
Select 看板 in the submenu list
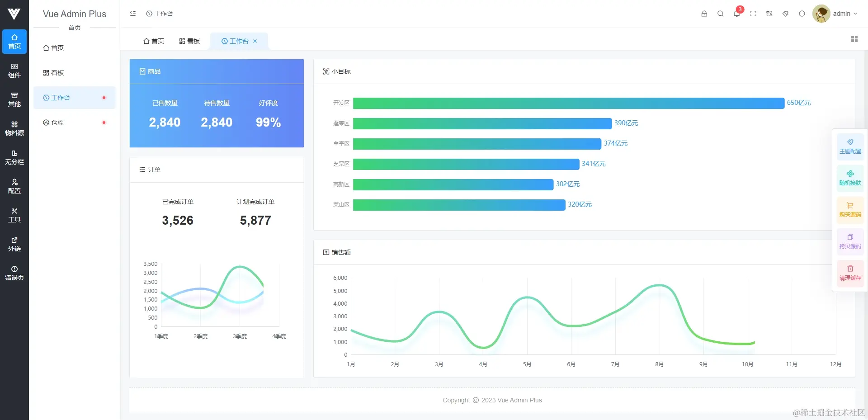(x=75, y=73)
